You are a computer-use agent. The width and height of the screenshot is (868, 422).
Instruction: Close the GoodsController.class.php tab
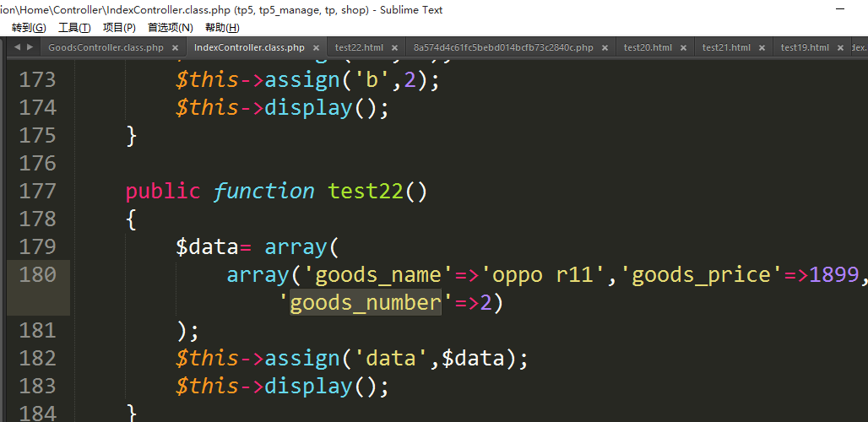click(x=175, y=48)
